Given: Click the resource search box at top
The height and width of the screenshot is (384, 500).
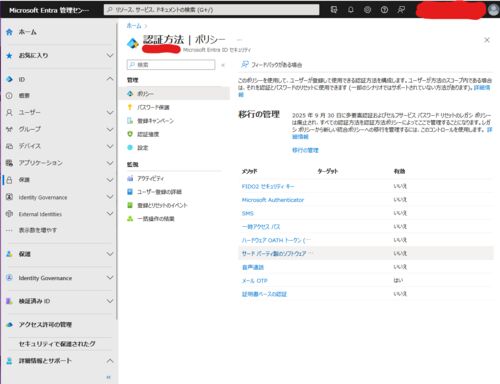Looking at the screenshot, I should [211, 10].
